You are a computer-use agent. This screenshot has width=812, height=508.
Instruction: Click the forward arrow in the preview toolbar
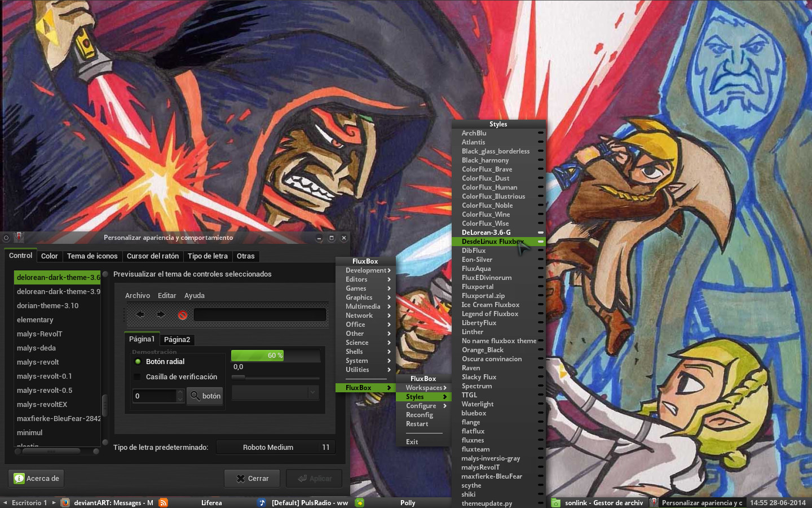pyautogui.click(x=161, y=314)
